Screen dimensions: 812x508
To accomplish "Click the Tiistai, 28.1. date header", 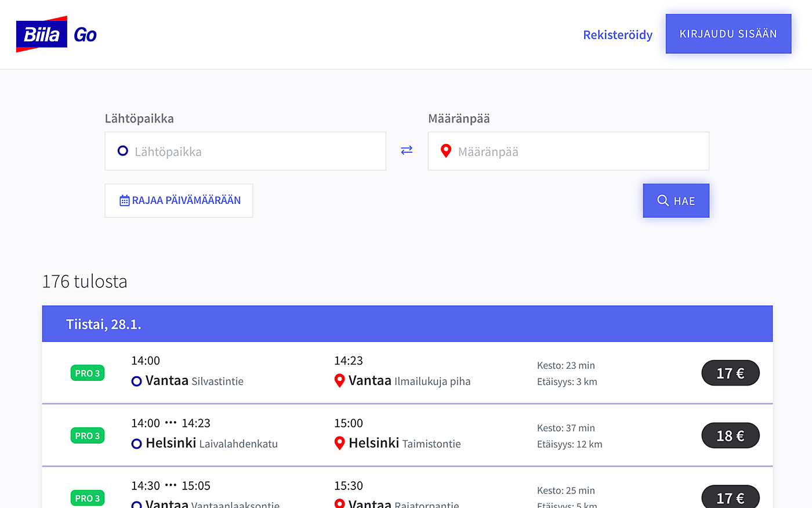I will (407, 324).
